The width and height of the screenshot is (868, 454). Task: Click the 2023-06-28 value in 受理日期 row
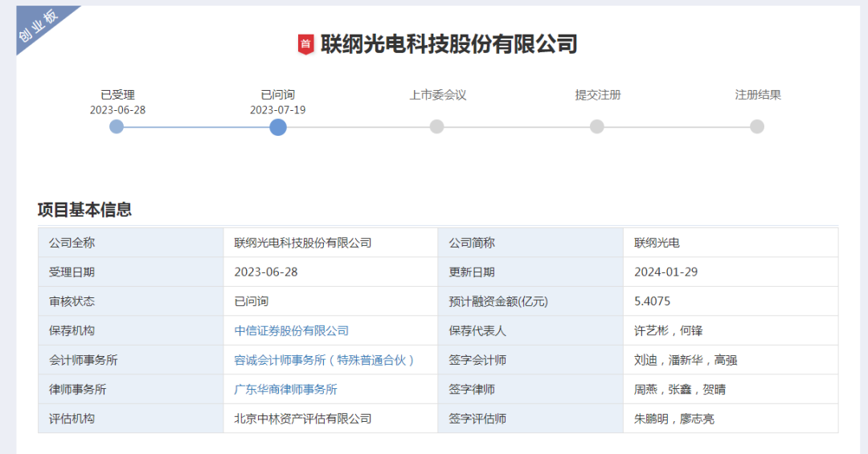(x=266, y=272)
